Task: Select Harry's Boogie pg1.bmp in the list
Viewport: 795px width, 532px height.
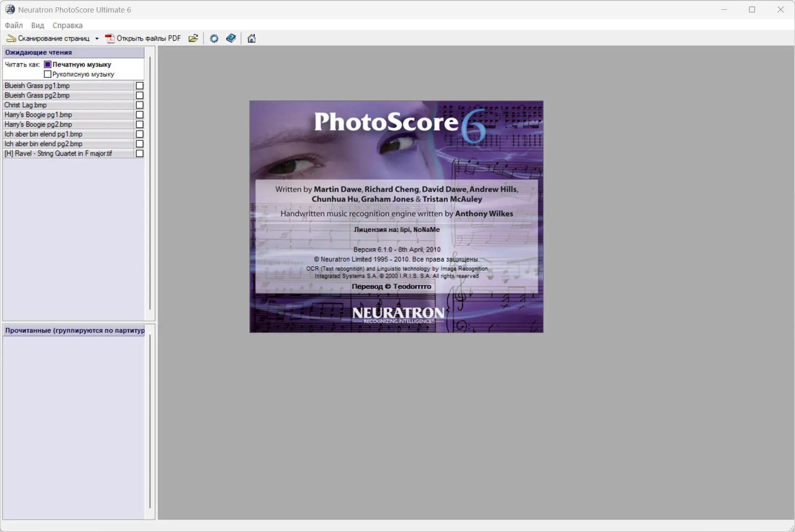Action: tap(38, 115)
